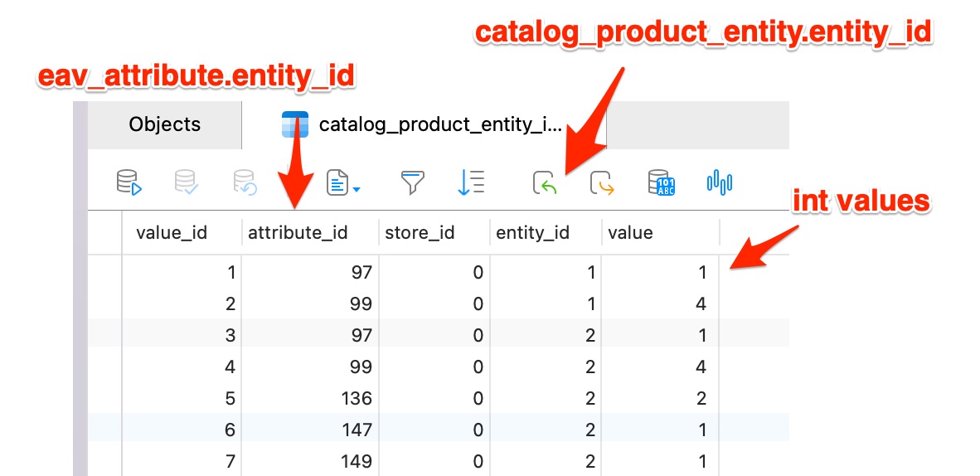This screenshot has height=476, width=980.
Task: Open the text/memo document dropdown arrow
Action: (357, 190)
